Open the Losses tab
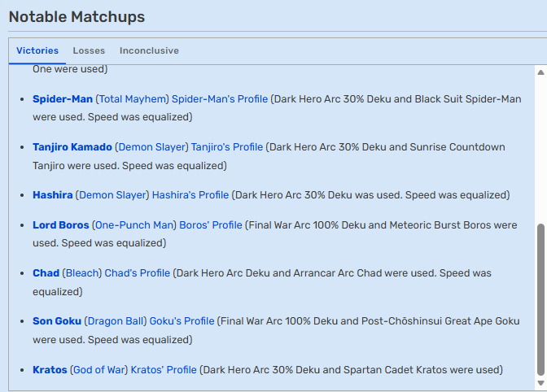The height and width of the screenshot is (392, 547). (x=89, y=50)
